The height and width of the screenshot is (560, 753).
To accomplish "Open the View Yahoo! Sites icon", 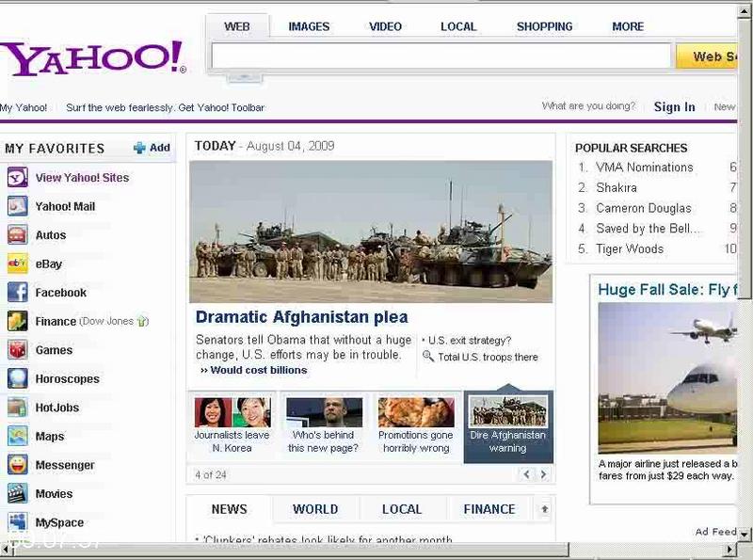I will pos(17,177).
